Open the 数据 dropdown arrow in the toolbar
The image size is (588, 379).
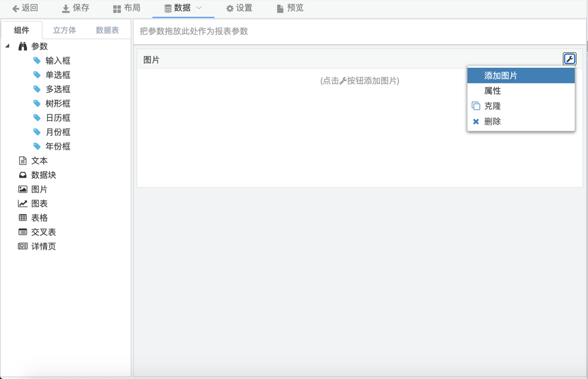click(x=199, y=8)
